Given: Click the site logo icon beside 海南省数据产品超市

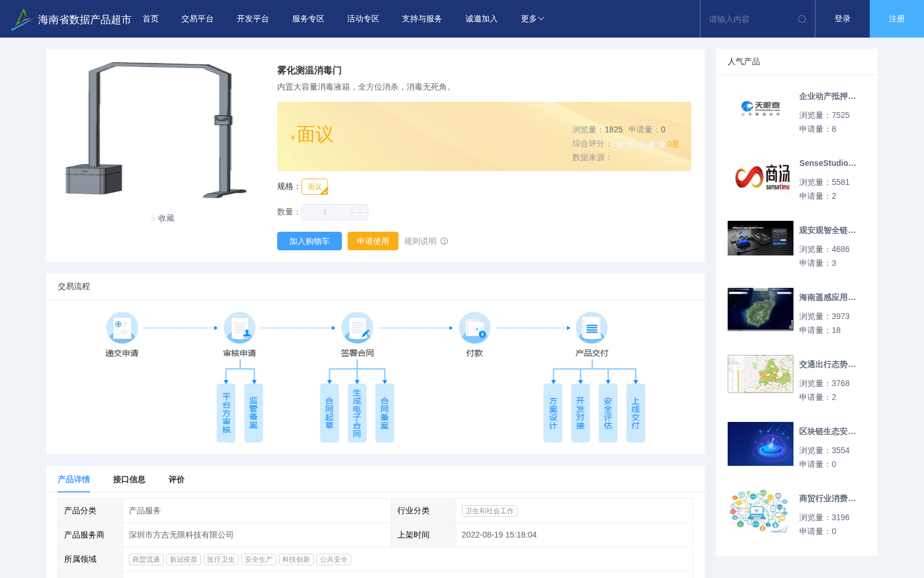Looking at the screenshot, I should (x=21, y=19).
